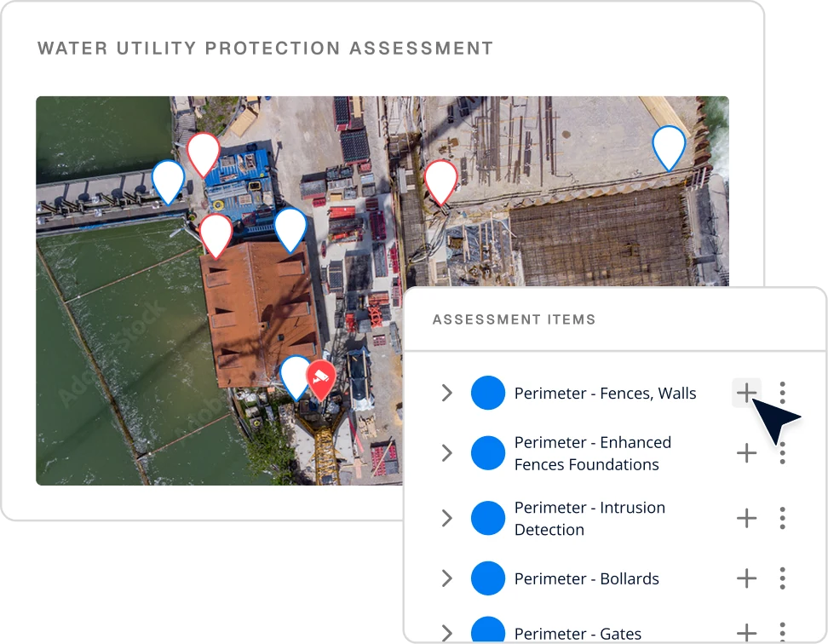Click blue circle for Enhanced Fences Foundations
The width and height of the screenshot is (828, 644).
coord(488,453)
